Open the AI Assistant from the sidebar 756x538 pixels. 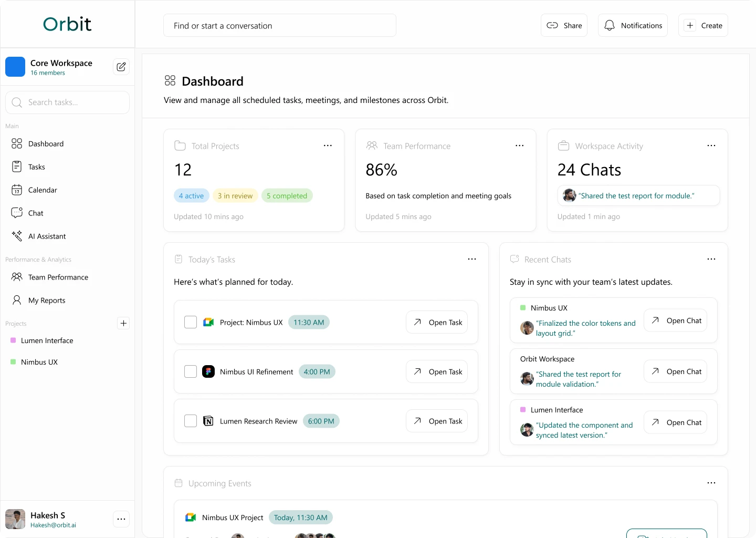(46, 236)
